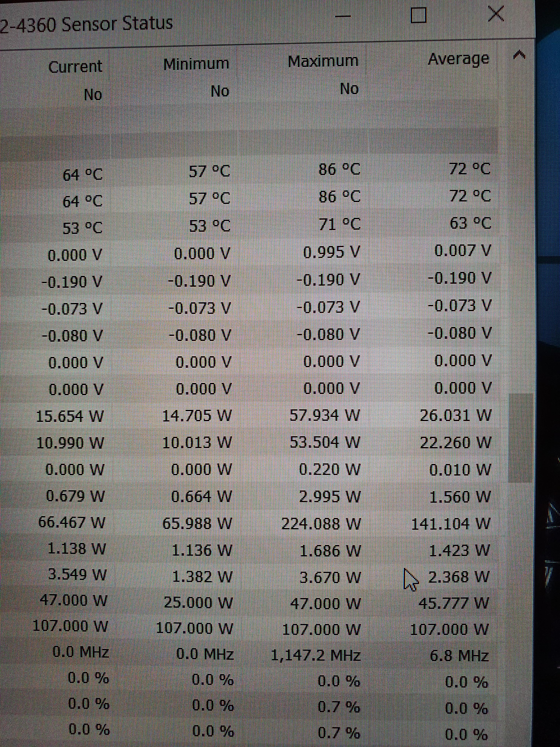Screen dimensions: 560x747
Task: Select the Minimum column header
Action: [x=196, y=64]
